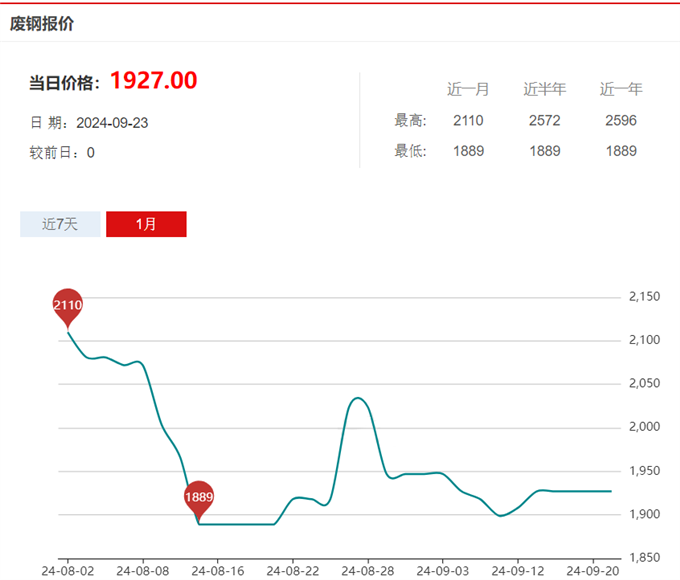Click the 最高 row label

pyautogui.click(x=410, y=121)
